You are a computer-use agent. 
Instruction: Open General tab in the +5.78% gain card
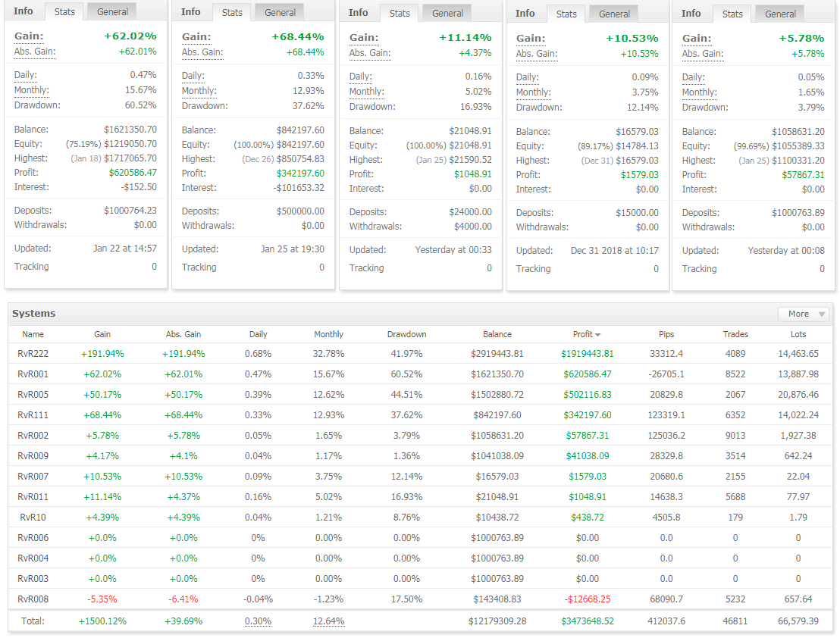pyautogui.click(x=781, y=14)
